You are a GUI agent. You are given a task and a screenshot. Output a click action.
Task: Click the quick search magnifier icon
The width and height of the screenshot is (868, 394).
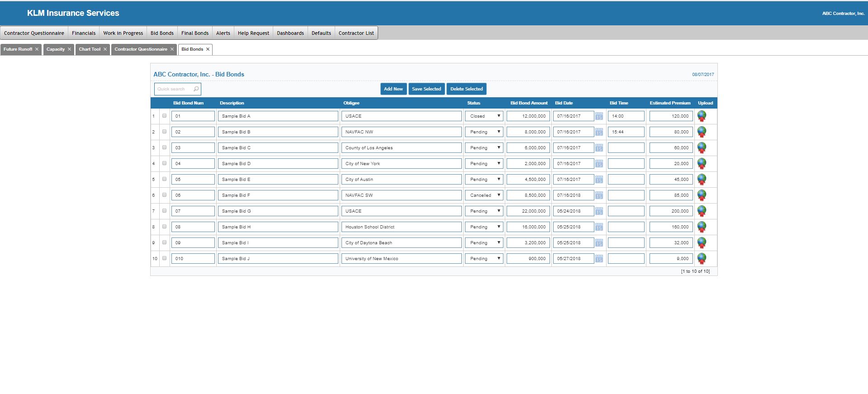(196, 89)
